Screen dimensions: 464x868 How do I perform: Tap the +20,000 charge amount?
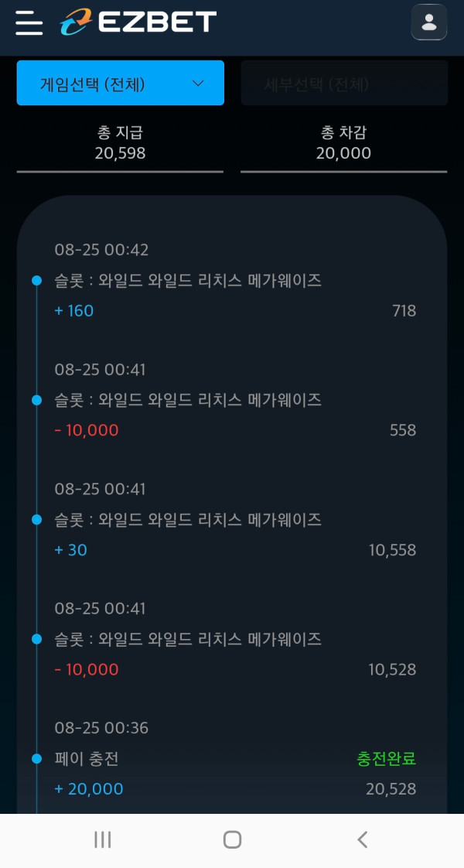pos(89,789)
